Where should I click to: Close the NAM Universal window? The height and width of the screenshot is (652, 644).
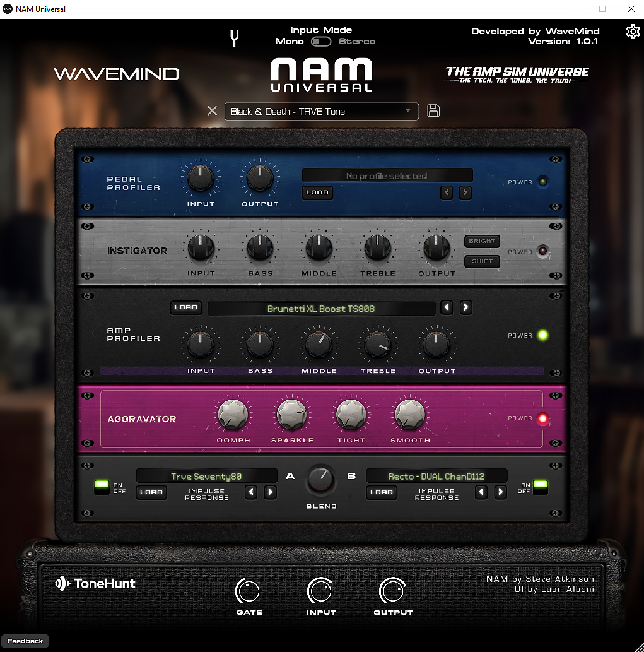point(631,9)
